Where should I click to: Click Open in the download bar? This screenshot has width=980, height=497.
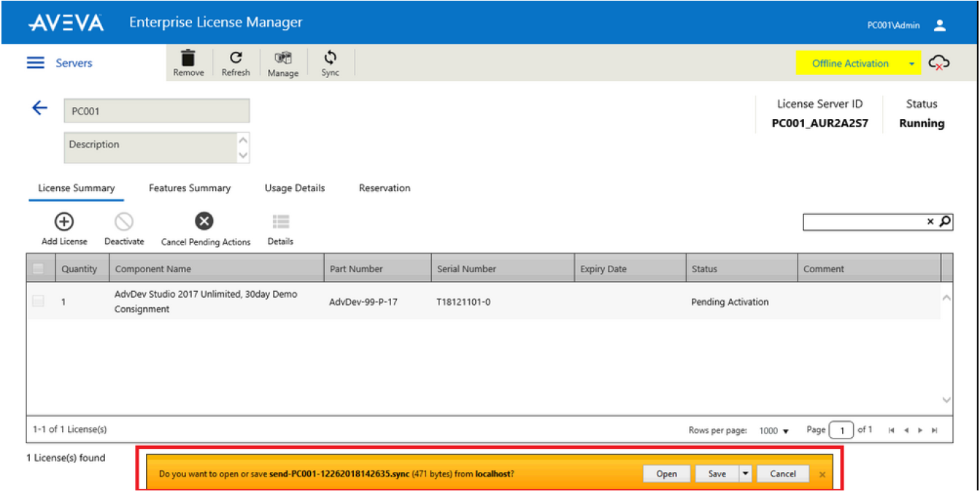click(x=667, y=474)
